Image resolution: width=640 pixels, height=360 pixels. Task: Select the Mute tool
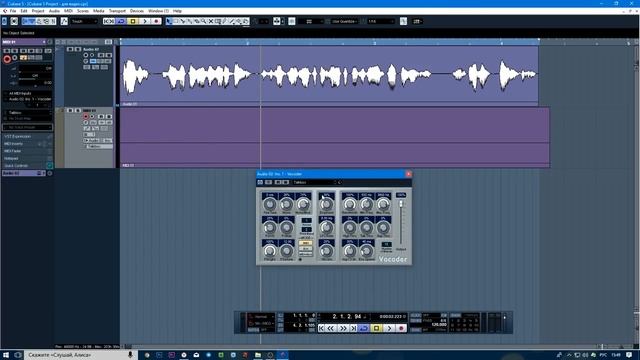coord(211,21)
